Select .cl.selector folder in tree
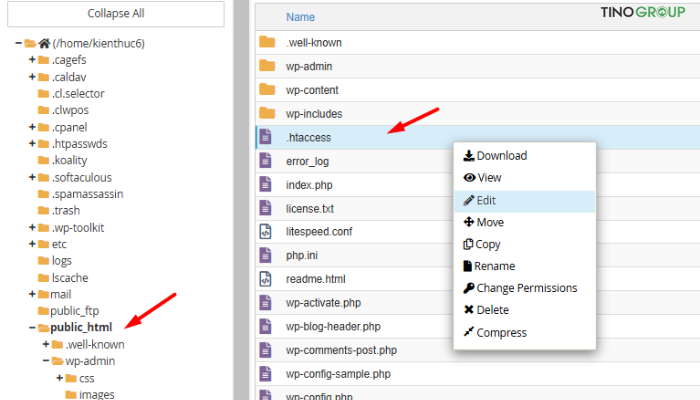 (78, 94)
